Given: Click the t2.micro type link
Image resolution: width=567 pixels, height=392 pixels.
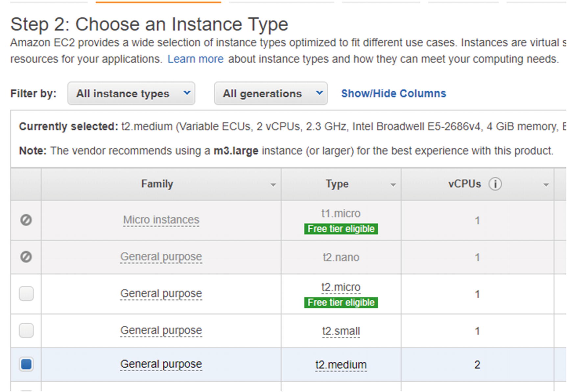Looking at the screenshot, I should pyautogui.click(x=341, y=287).
